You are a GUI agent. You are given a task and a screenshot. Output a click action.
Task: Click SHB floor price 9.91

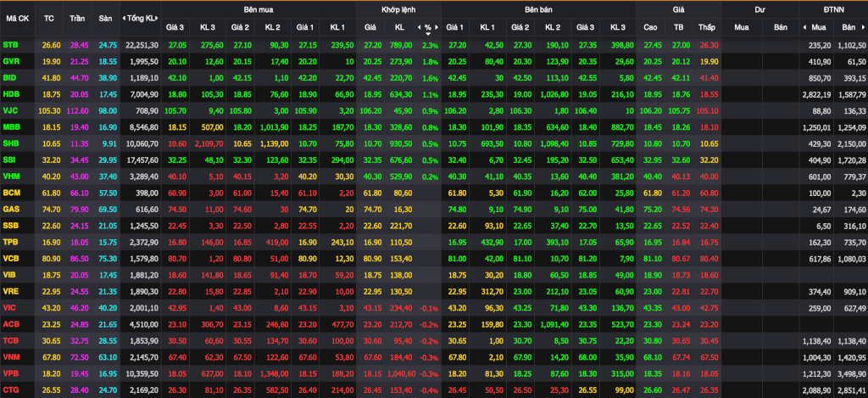[x=109, y=144]
